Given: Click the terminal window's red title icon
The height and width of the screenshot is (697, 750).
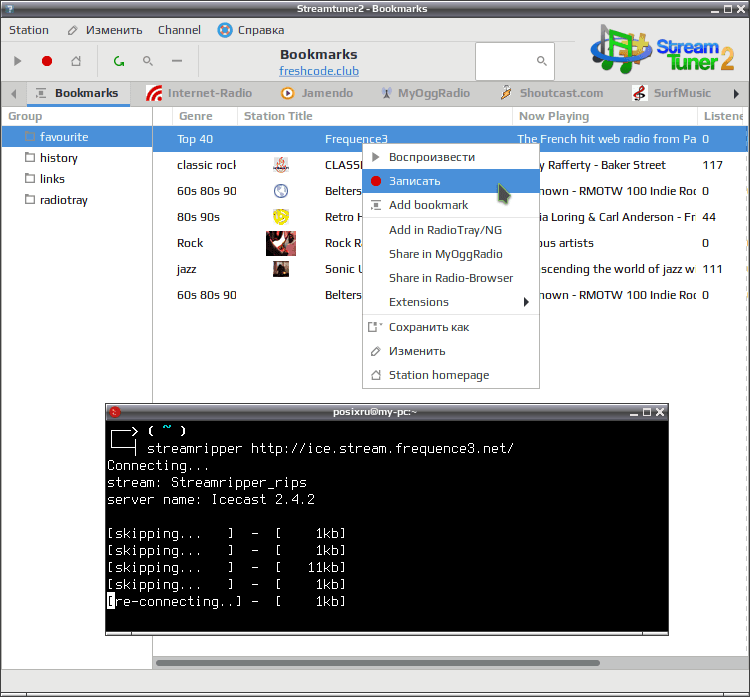Looking at the screenshot, I should click(115, 412).
